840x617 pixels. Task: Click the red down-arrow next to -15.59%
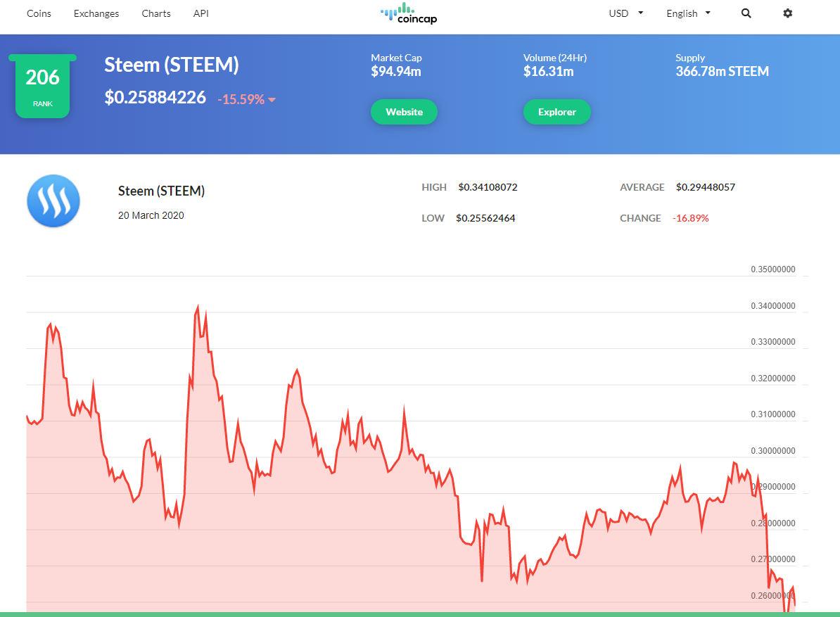pyautogui.click(x=272, y=100)
